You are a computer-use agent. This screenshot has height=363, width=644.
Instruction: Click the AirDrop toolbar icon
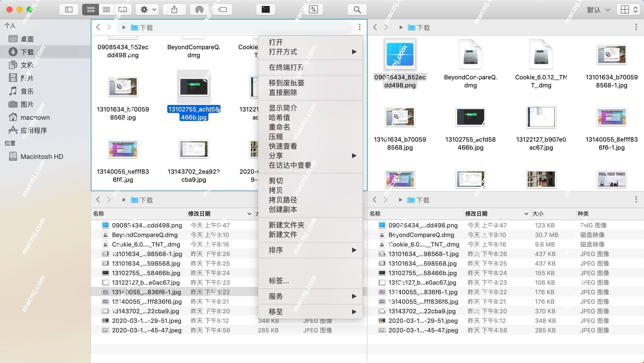[199, 10]
